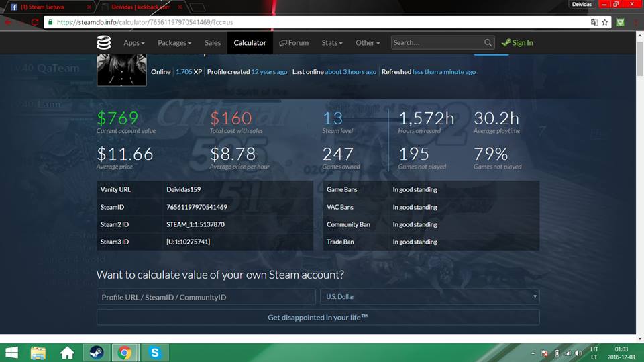The height and width of the screenshot is (362, 644).
Task: Click the Profile URL / SteamID input field
Action: [x=206, y=297]
